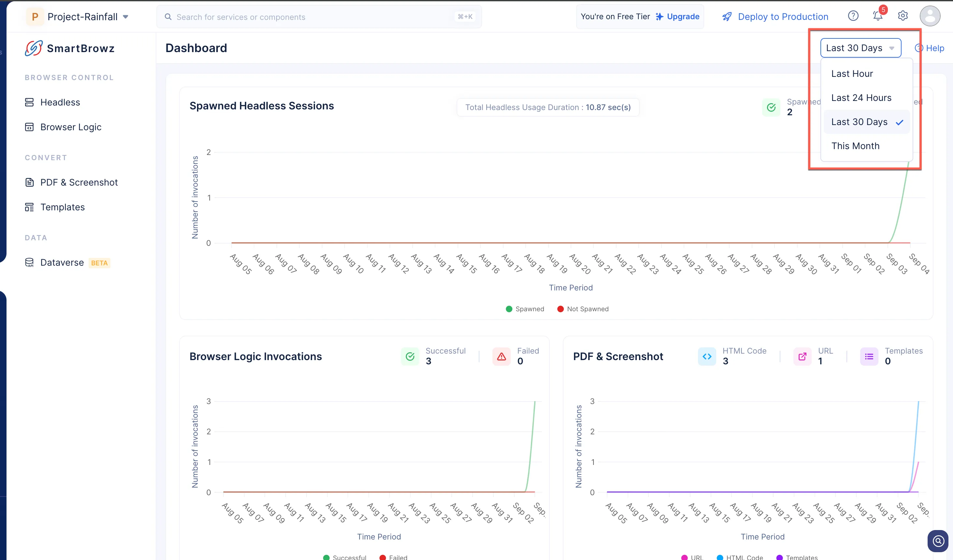Screen dimensions: 953x560
Task: Click the Failed warning triangle icon
Action: pos(502,356)
